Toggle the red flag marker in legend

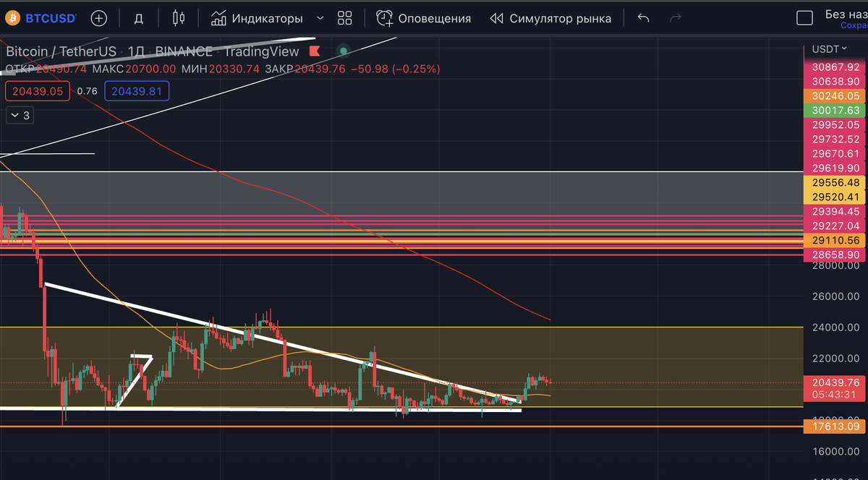(x=314, y=51)
